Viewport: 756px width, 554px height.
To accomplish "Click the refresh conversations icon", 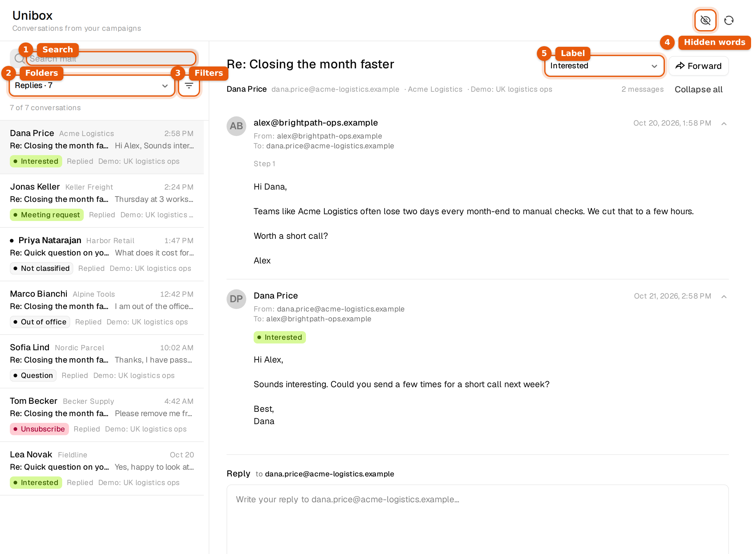I will point(729,20).
